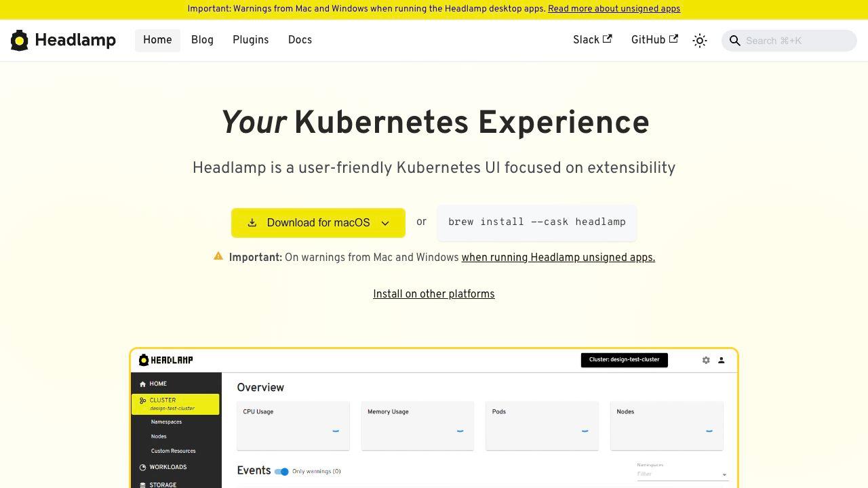Open the Slack link

click(x=592, y=40)
